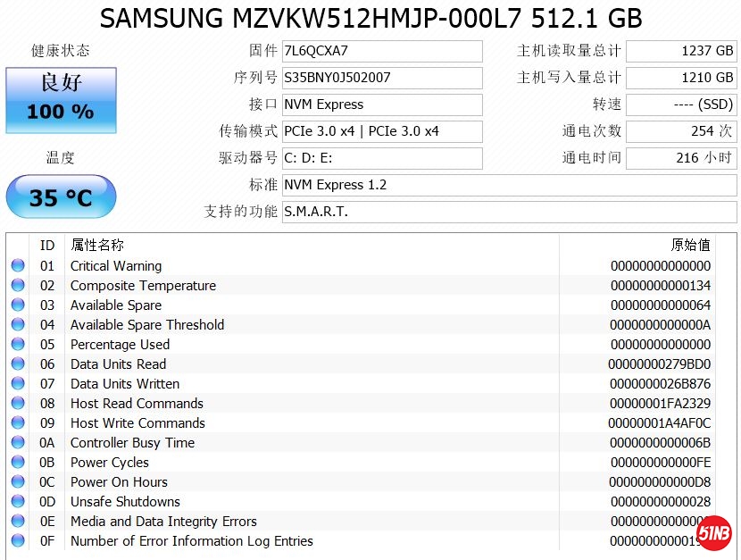Click the status orb for Media and Data Integrity Errors
Screen dimensions: 741x560
click(18, 522)
